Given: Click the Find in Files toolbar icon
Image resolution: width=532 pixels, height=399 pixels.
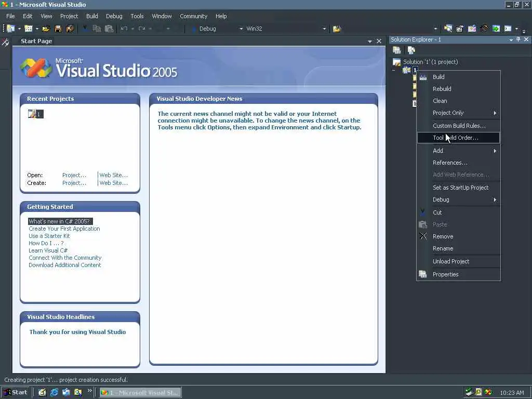Looking at the screenshot, I should (337, 29).
